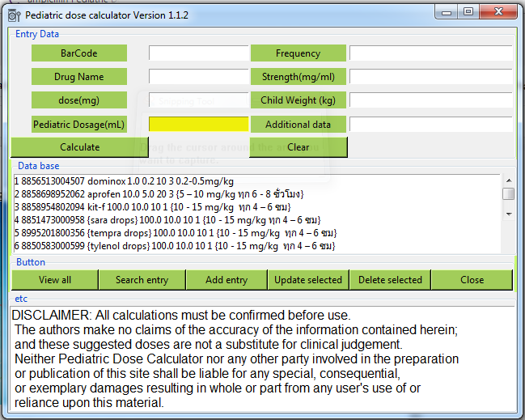Click the Frequency label button
The width and height of the screenshot is (525, 420).
click(x=298, y=53)
